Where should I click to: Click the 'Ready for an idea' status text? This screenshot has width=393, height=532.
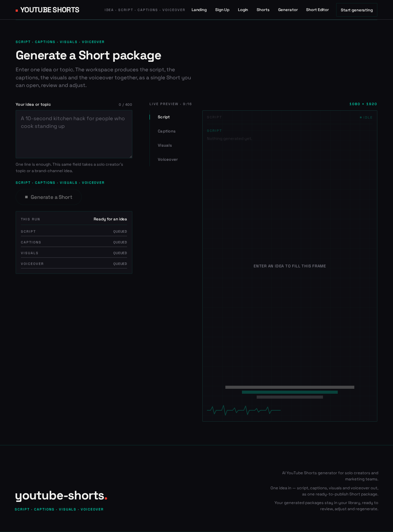click(x=110, y=219)
